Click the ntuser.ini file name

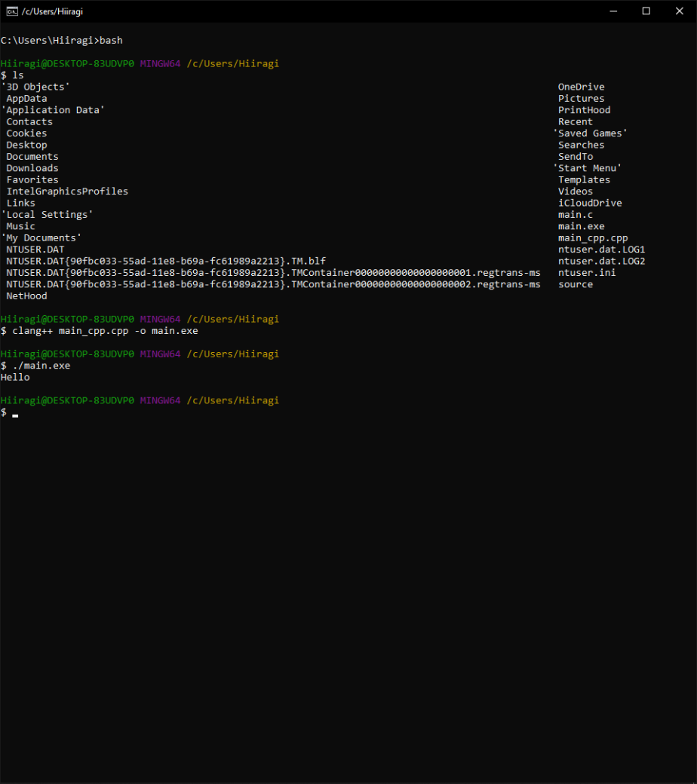pos(587,273)
